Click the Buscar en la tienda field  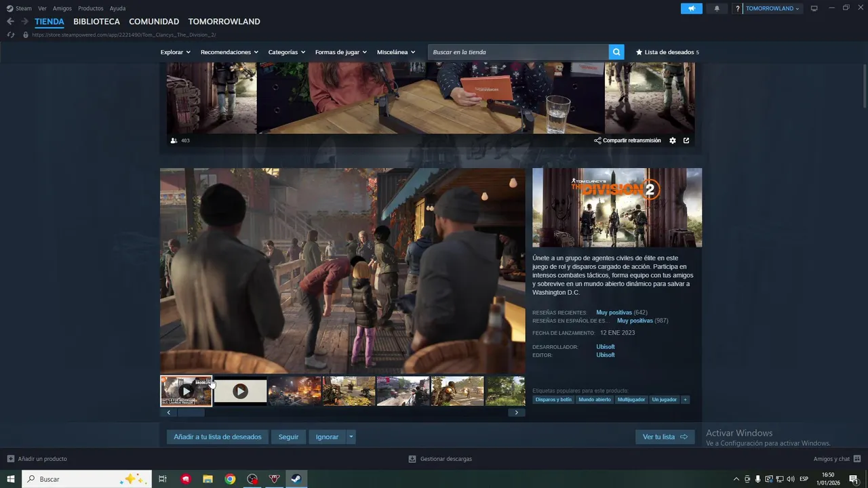(518, 52)
